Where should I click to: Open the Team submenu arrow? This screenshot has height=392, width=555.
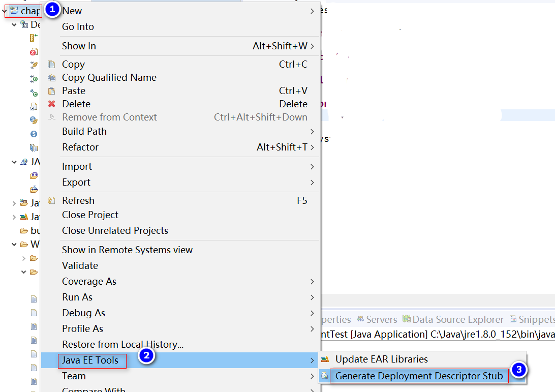click(x=312, y=376)
